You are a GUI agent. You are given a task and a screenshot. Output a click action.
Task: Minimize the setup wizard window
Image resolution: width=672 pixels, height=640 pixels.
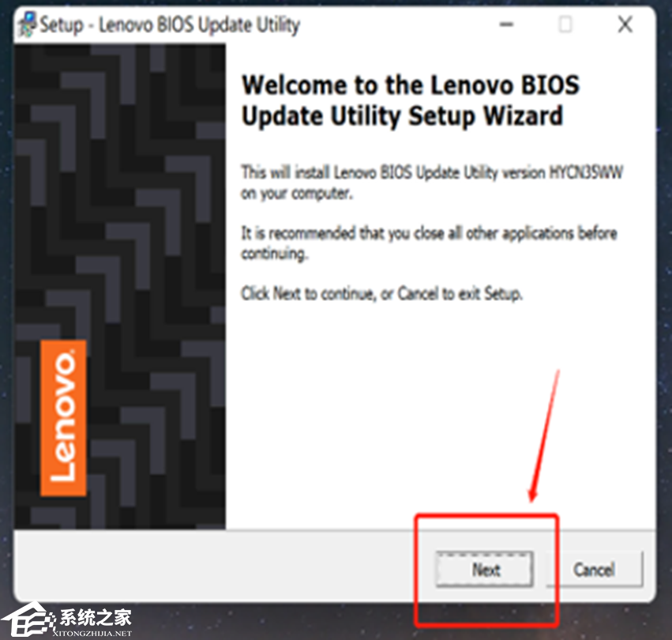coord(507,24)
